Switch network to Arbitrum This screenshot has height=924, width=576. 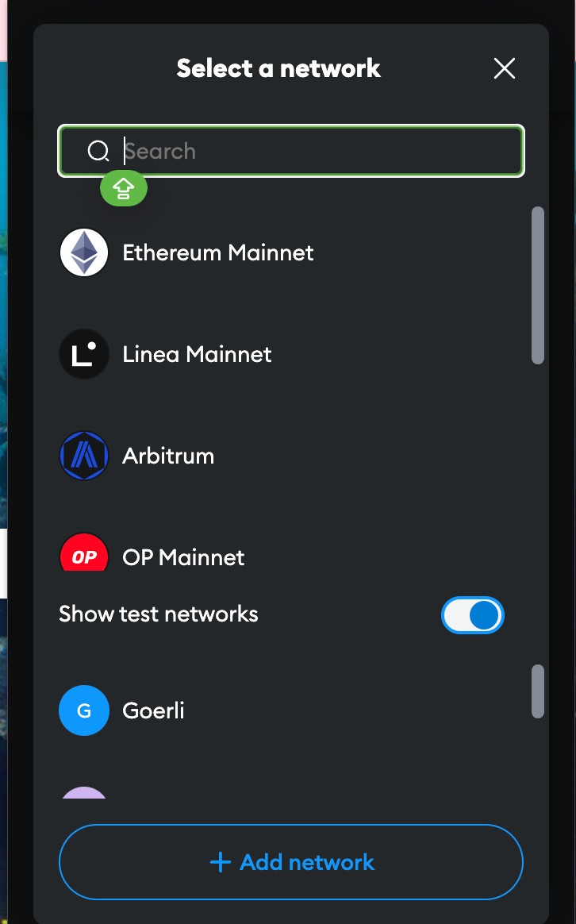[x=167, y=456]
